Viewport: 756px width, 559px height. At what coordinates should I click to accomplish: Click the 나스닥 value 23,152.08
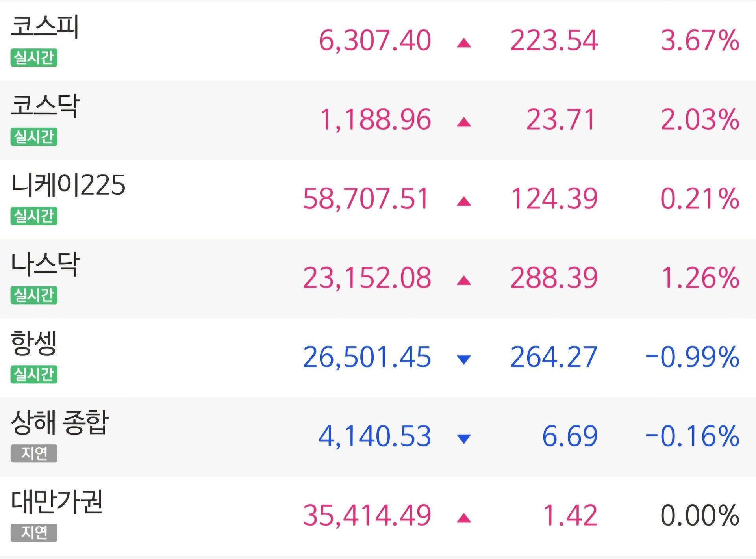367,278
